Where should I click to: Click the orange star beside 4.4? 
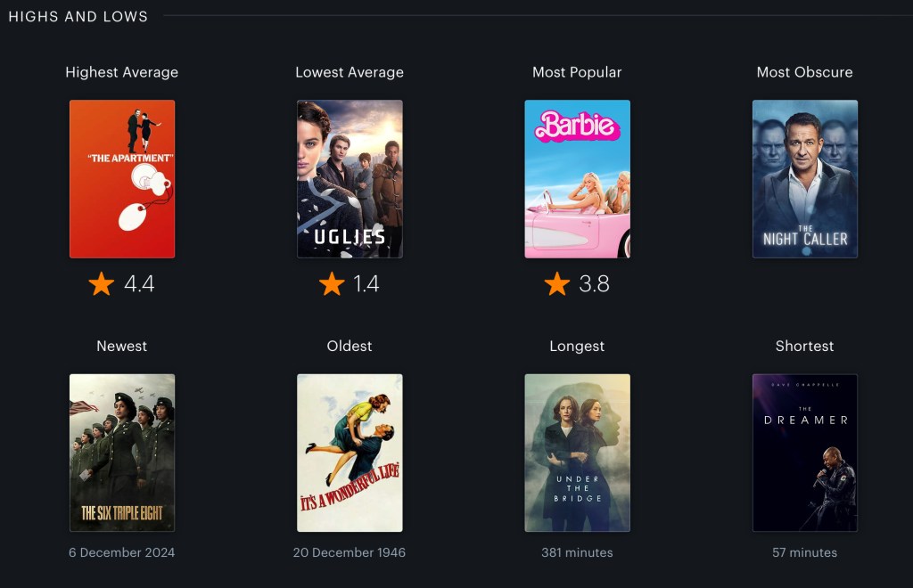pos(102,284)
